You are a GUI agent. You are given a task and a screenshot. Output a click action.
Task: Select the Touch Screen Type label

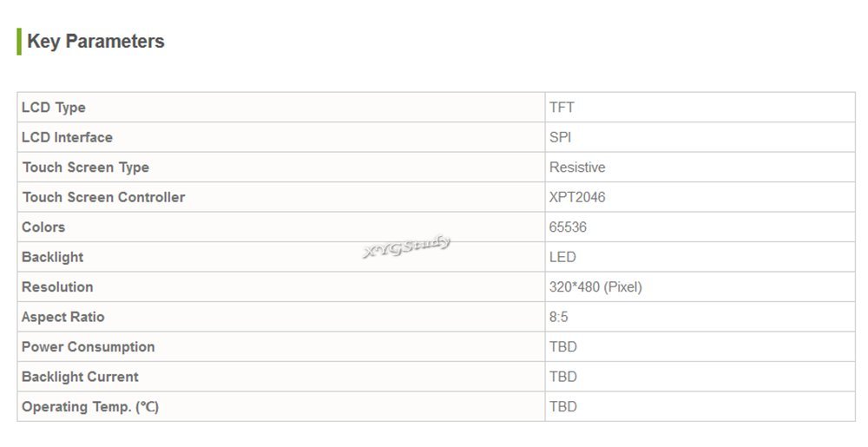click(86, 167)
